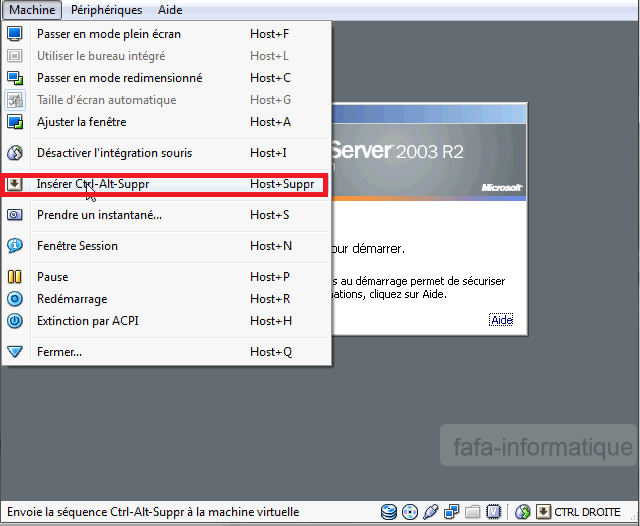
Task: Click status text Envoie la séquence Ctrl-Alt-Suppr
Action: click(x=153, y=512)
